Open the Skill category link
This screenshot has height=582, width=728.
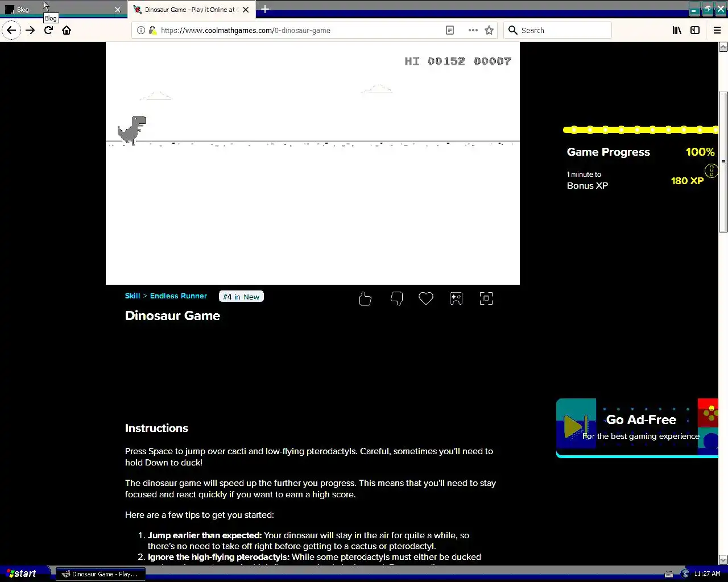tap(133, 296)
